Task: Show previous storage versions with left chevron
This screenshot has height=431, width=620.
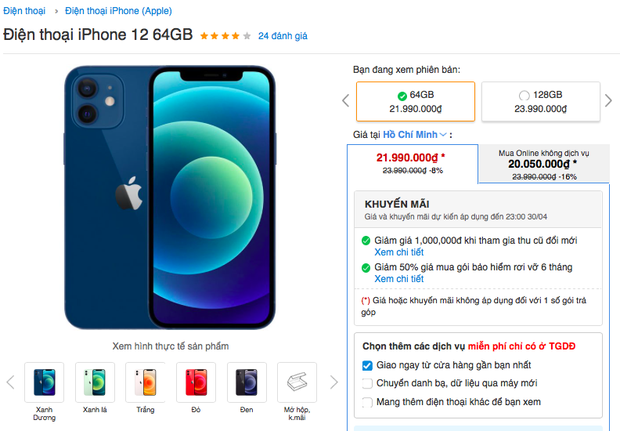Action: pyautogui.click(x=346, y=100)
